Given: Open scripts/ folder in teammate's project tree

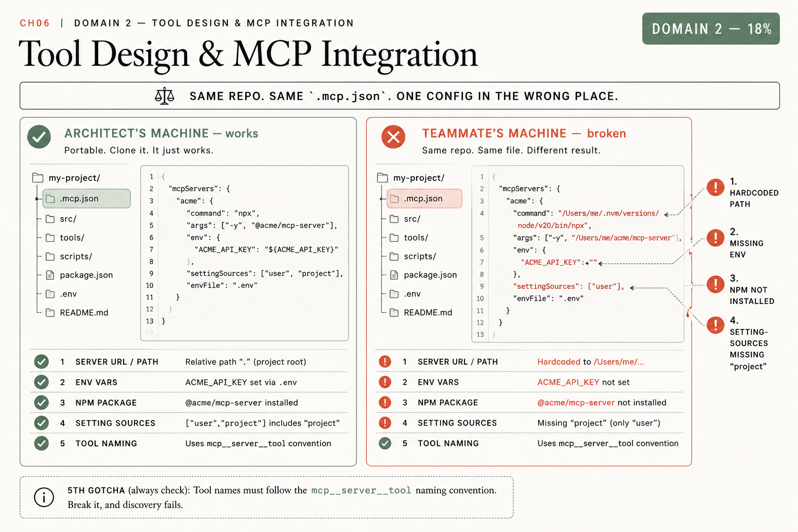Looking at the screenshot, I should 413,256.
